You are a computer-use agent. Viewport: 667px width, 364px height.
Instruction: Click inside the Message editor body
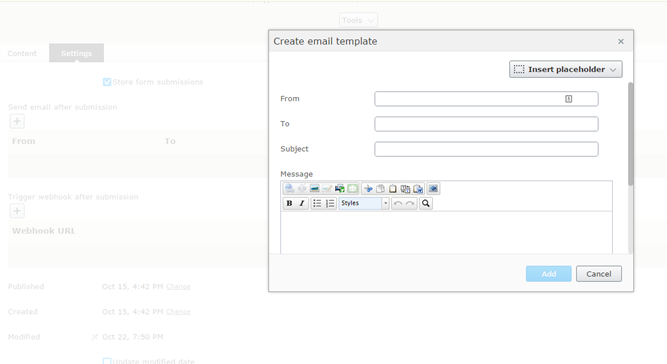[446, 232]
